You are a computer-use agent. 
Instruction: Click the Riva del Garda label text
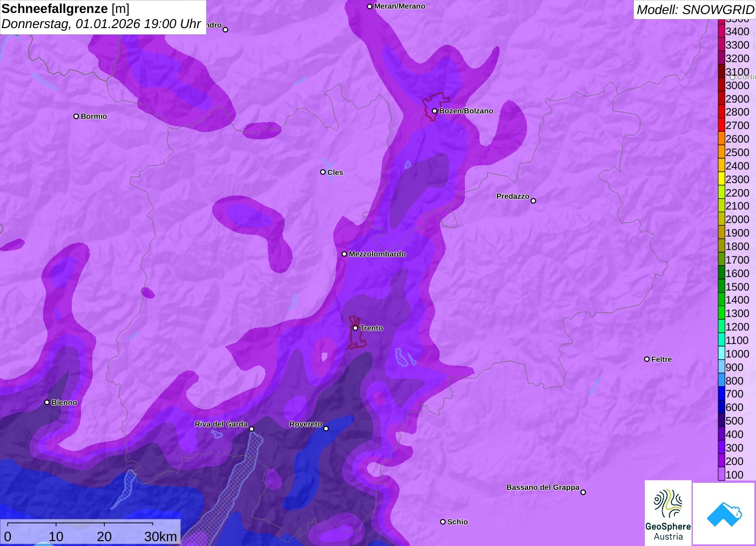[221, 424]
